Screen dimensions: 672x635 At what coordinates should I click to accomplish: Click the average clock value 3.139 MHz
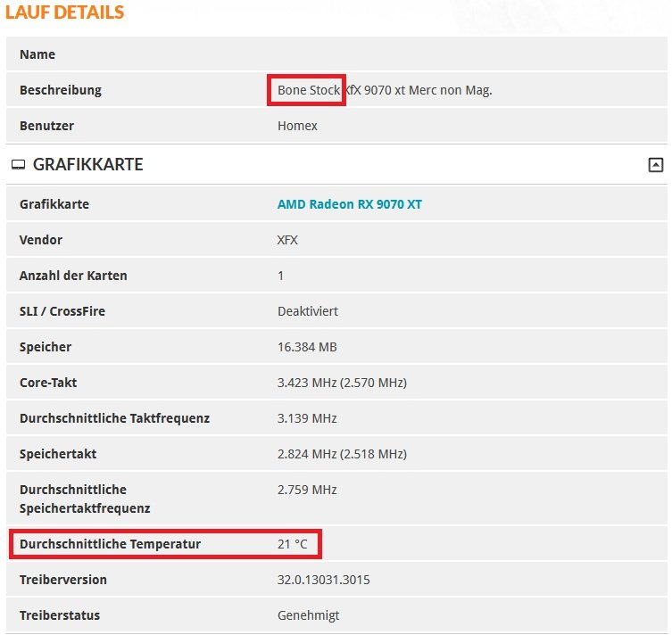pos(307,418)
